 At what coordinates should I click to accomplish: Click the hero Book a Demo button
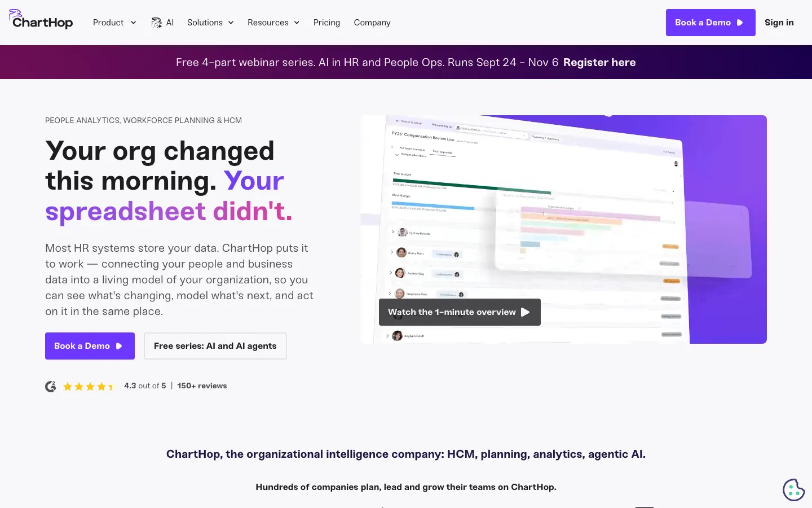pyautogui.click(x=90, y=346)
